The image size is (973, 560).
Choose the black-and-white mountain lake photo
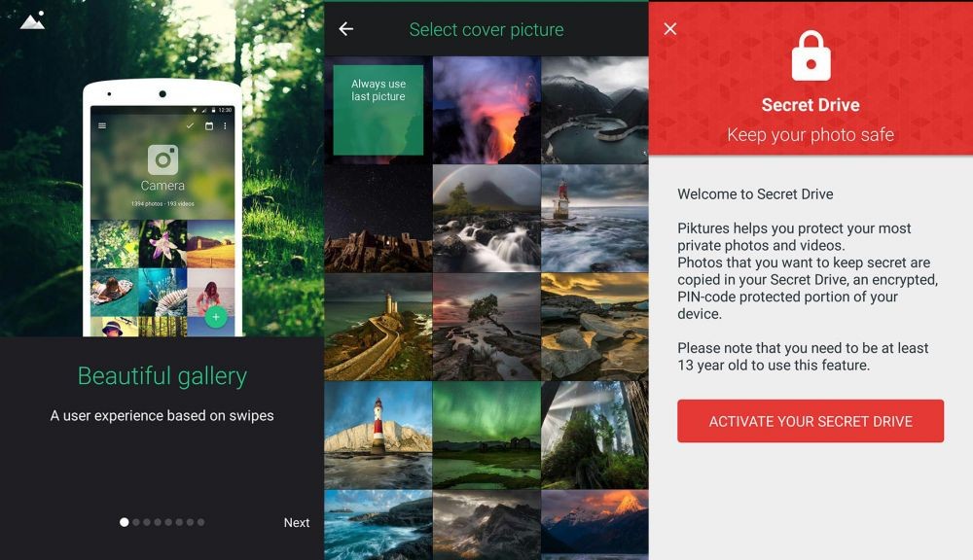(595, 110)
